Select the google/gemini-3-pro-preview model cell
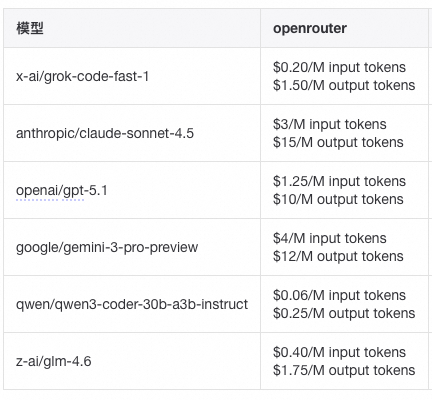This screenshot has width=432, height=400. click(x=132, y=247)
